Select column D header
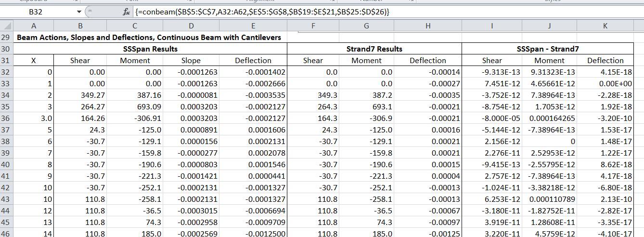This screenshot has width=644, height=237. pos(191,26)
